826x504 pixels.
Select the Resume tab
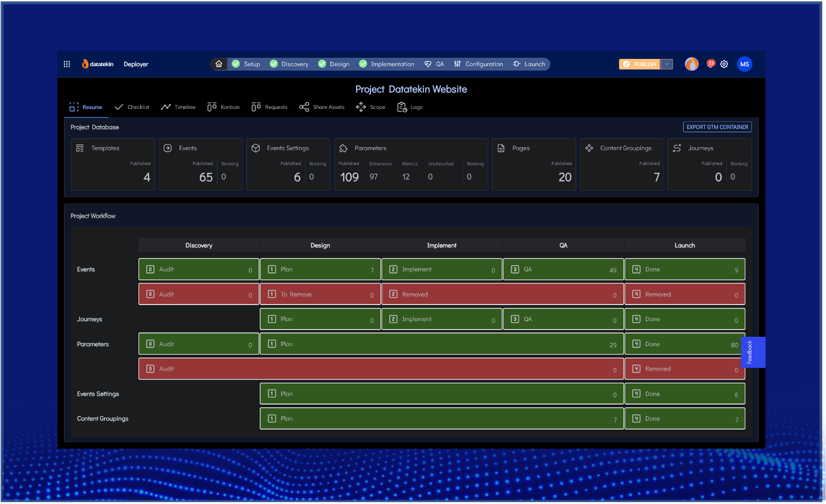point(86,107)
